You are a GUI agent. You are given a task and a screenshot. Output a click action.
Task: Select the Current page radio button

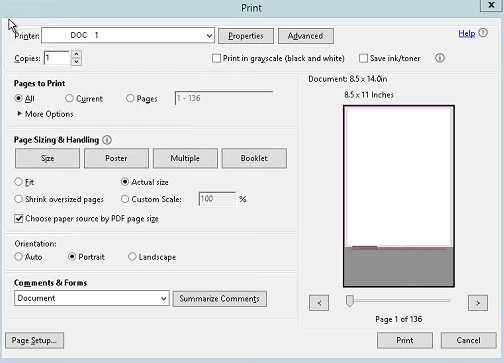[x=69, y=98]
